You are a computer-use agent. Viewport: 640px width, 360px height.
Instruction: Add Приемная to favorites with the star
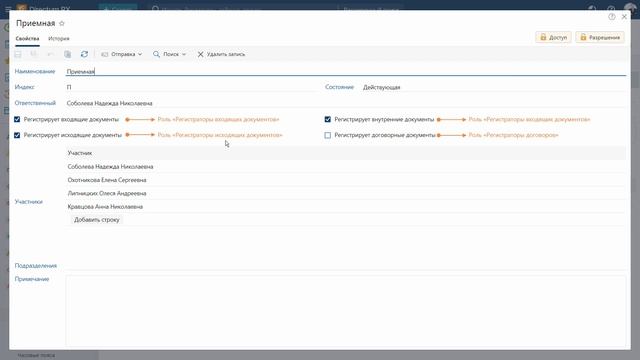62,24
